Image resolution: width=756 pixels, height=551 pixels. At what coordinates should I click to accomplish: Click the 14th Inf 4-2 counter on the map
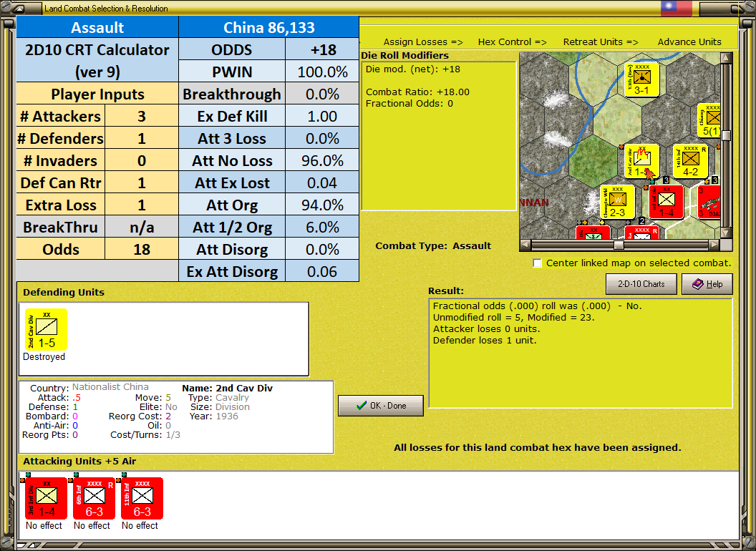click(690, 161)
